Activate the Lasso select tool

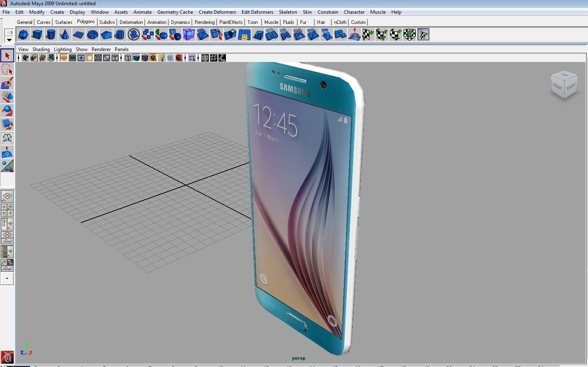(7, 69)
